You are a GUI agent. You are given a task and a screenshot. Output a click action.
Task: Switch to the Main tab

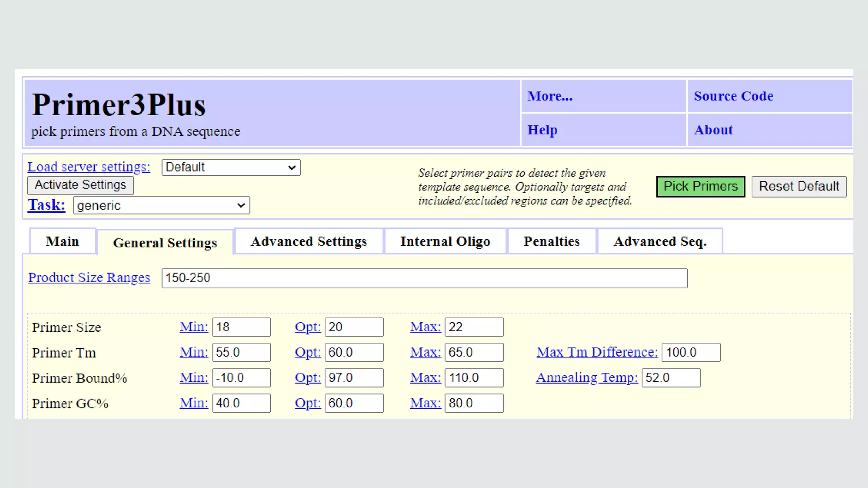62,241
